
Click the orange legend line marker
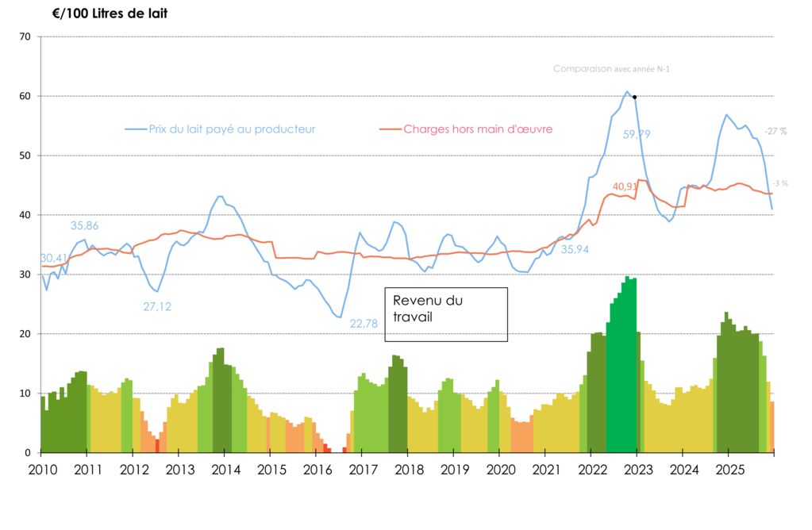390,129
